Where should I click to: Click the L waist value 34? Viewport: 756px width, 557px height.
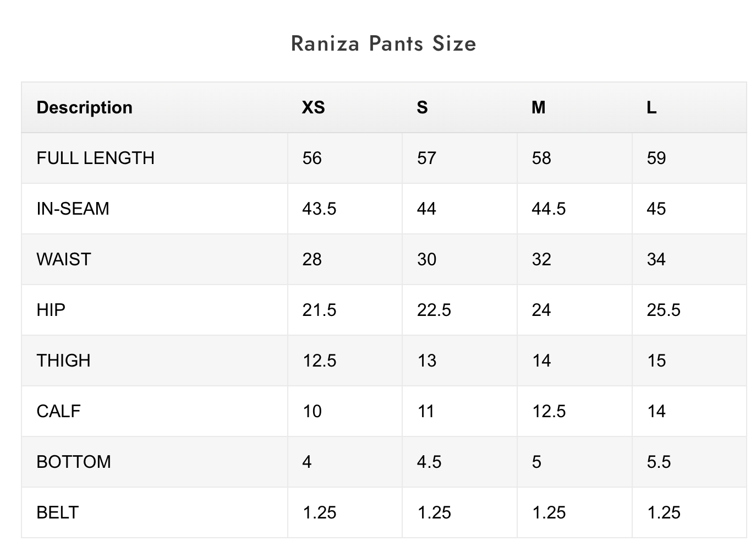[656, 259]
